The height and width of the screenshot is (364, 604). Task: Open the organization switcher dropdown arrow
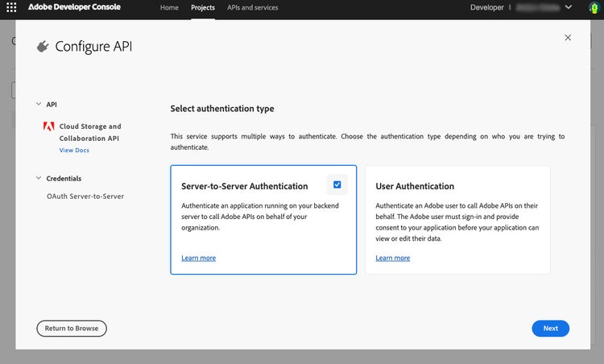click(569, 7)
